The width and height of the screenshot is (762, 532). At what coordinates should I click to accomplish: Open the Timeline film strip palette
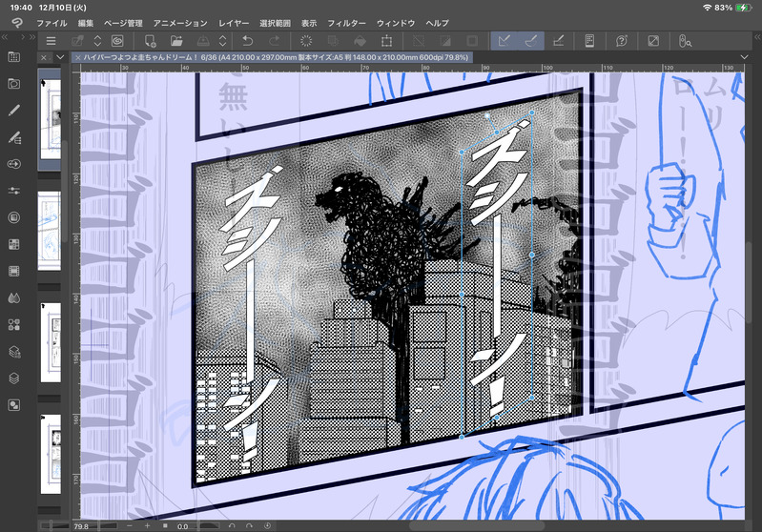pos(14,271)
